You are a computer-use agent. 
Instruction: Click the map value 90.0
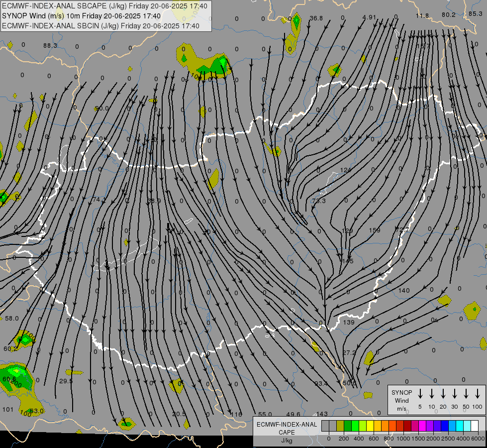pos(102,108)
